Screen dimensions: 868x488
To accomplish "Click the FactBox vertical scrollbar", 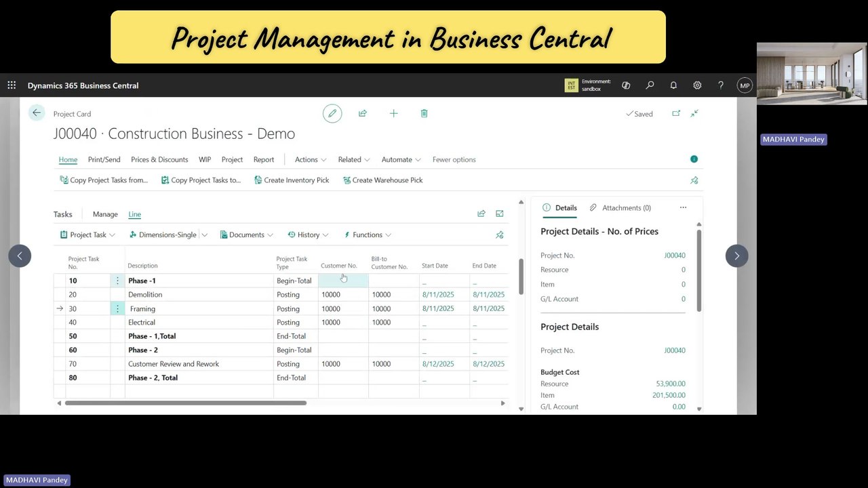I will tap(698, 270).
